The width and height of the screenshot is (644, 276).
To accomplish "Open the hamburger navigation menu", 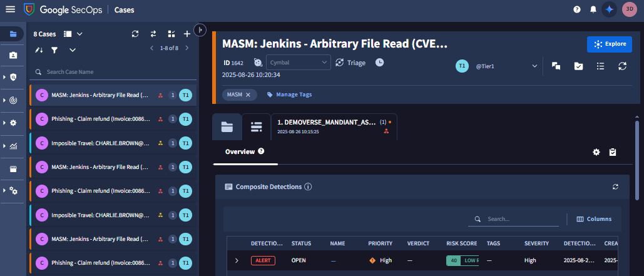I will (x=10, y=9).
